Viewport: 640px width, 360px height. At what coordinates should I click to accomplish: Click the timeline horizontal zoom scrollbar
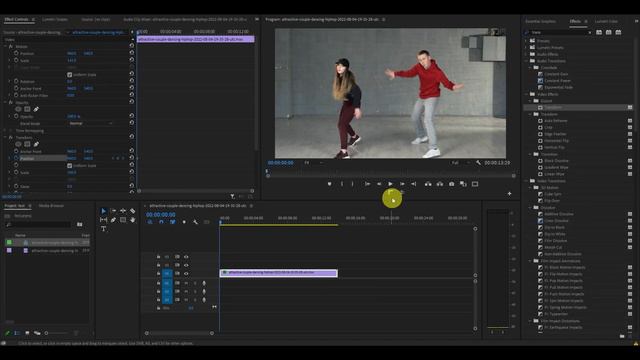[x=179, y=333]
